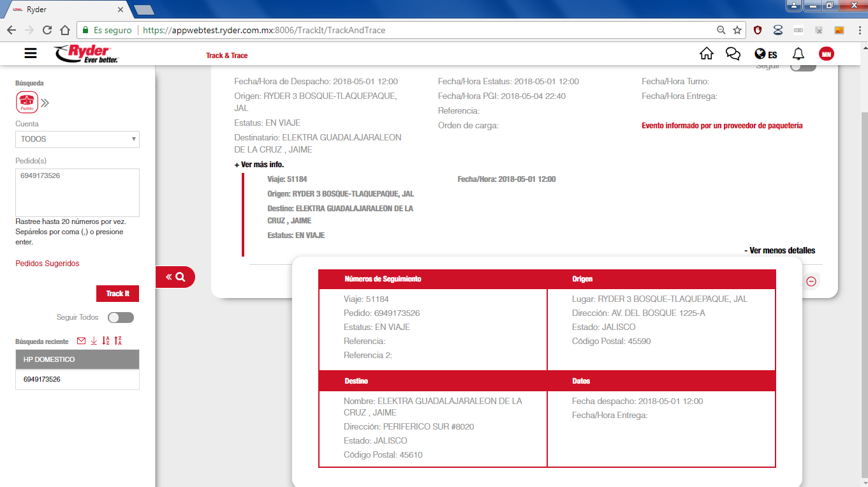This screenshot has height=487, width=868.
Task: Sort recent searches Z to A
Action: [118, 341]
